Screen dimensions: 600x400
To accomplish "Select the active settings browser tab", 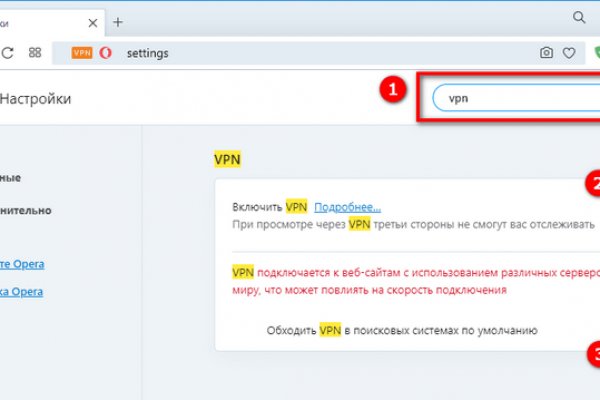I will (45, 21).
